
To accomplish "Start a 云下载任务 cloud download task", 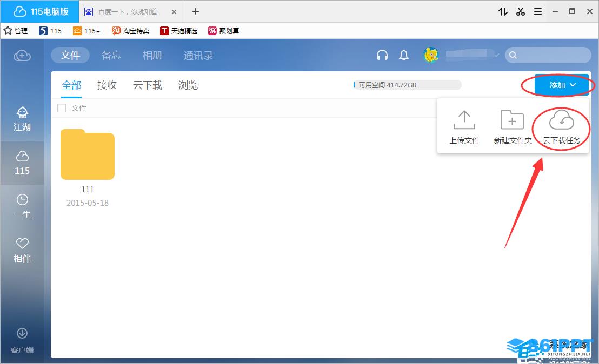I will tap(561, 127).
